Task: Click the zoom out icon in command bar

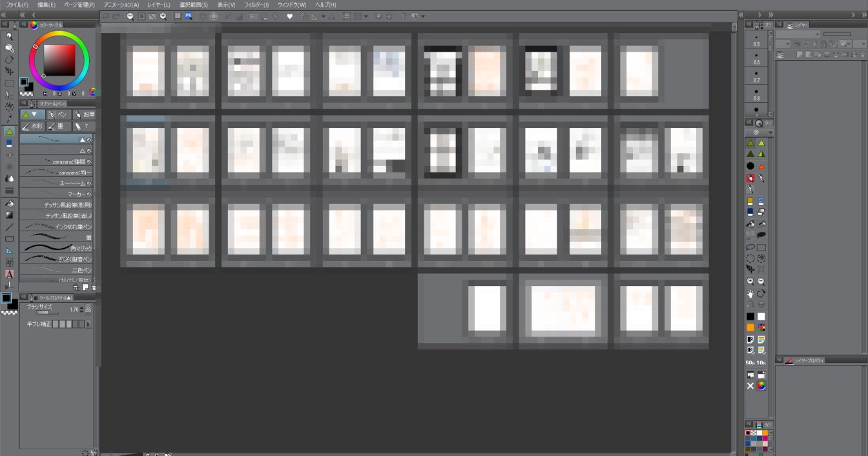Action: (x=131, y=16)
